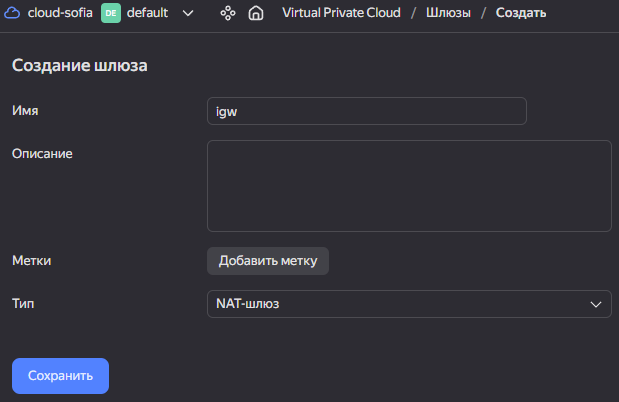Open the all services grid icon
Screen dimensions: 619x402
228,13
